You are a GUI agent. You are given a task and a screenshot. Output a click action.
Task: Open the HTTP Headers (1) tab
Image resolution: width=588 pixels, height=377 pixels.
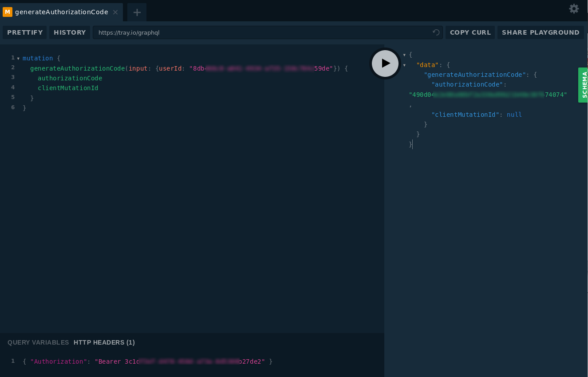click(x=104, y=342)
